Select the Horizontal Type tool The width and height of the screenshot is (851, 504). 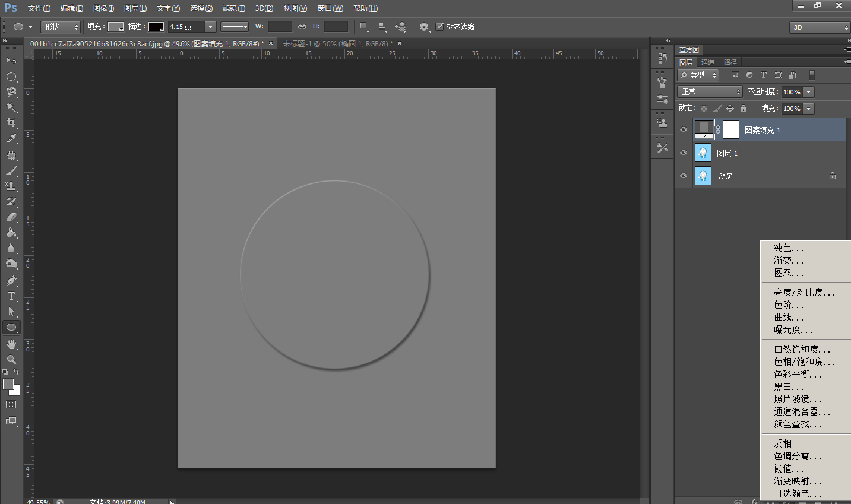point(11,296)
